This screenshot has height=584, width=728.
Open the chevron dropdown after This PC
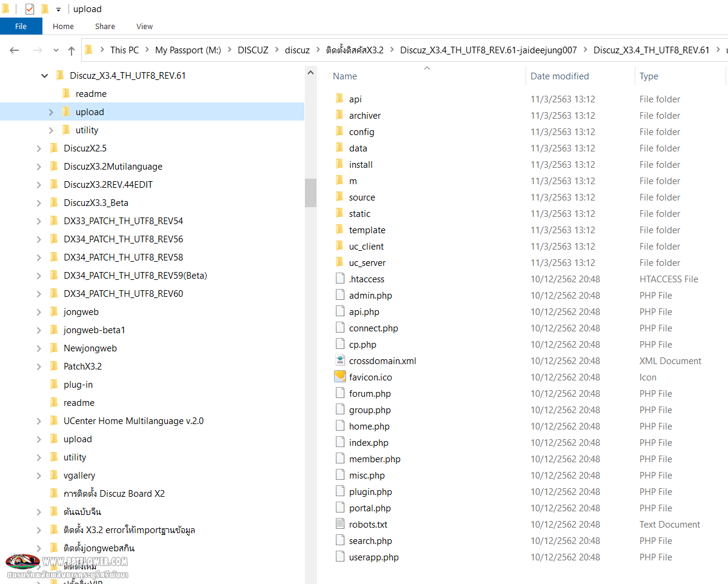click(147, 50)
